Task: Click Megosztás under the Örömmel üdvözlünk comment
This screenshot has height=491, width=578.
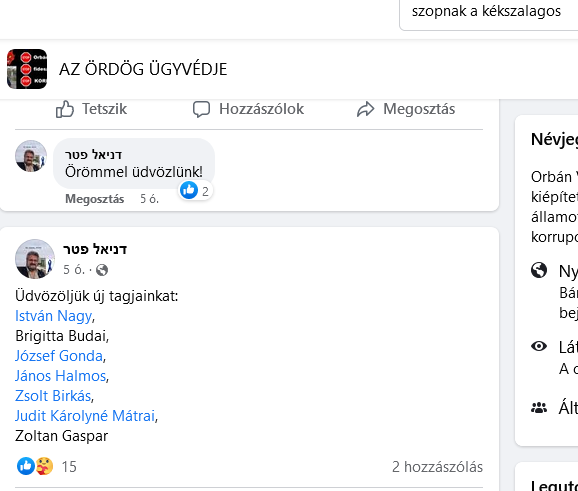Action: (94, 199)
